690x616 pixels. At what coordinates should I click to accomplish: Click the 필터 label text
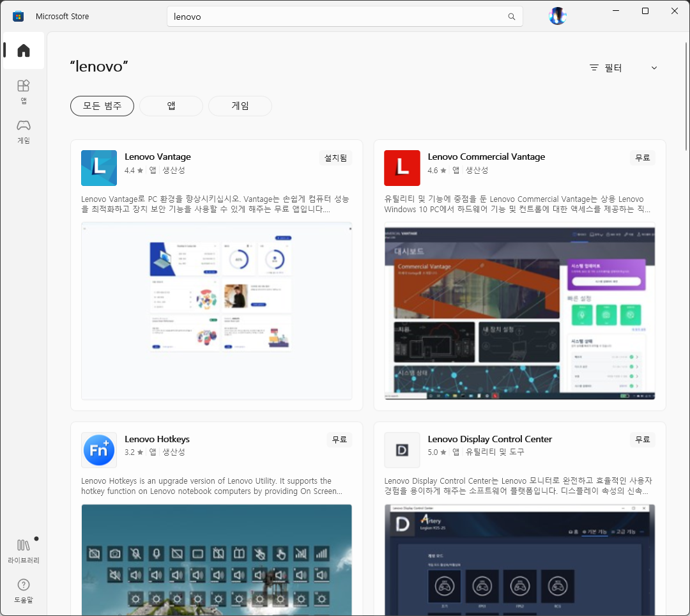[613, 68]
